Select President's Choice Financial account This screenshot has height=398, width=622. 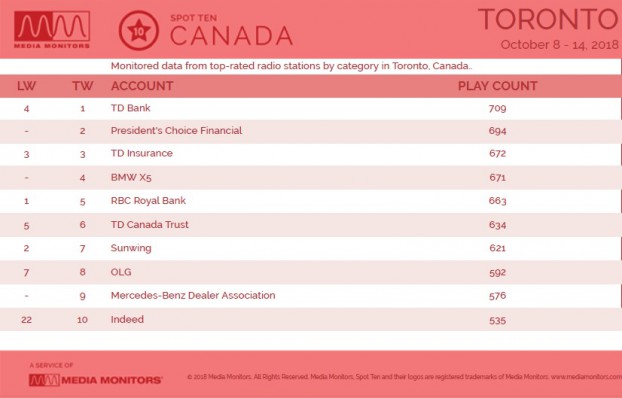[176, 131]
